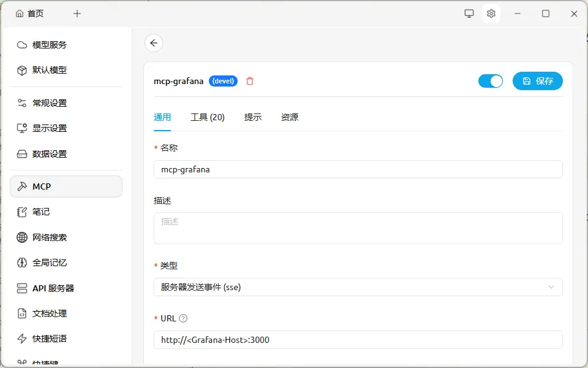The width and height of the screenshot is (588, 368).
Task: Click the monitor display icon in title bar
Action: point(469,13)
